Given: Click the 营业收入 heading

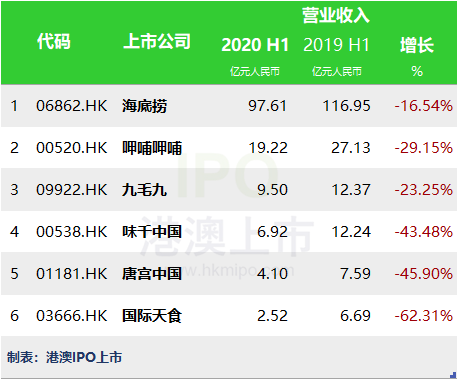Looking at the screenshot, I should pyautogui.click(x=336, y=16).
